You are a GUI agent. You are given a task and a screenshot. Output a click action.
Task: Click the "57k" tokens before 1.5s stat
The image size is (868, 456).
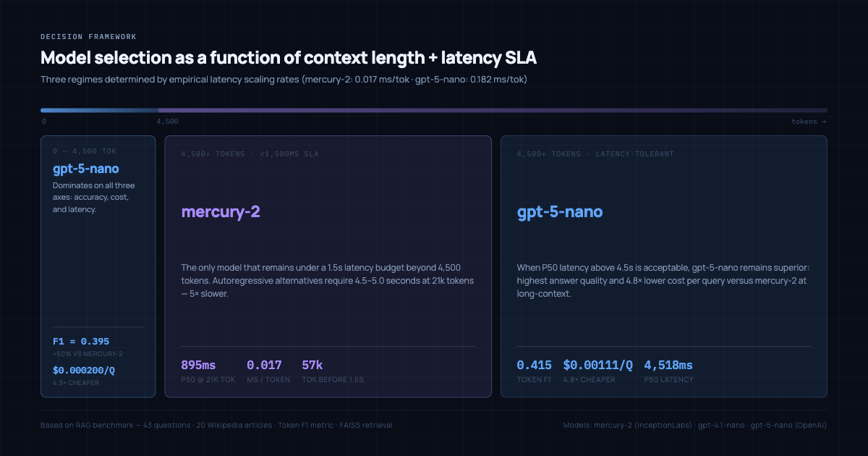coord(312,366)
